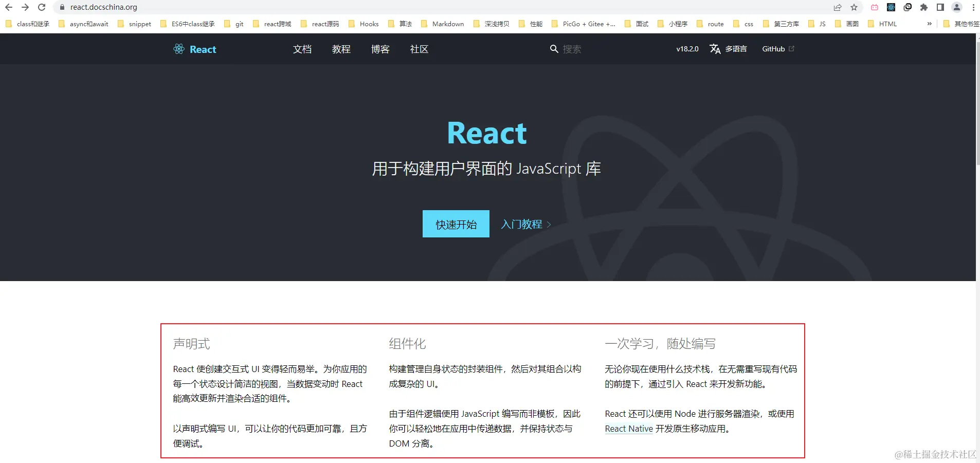
Task: Click the large React hero title
Action: click(x=487, y=133)
